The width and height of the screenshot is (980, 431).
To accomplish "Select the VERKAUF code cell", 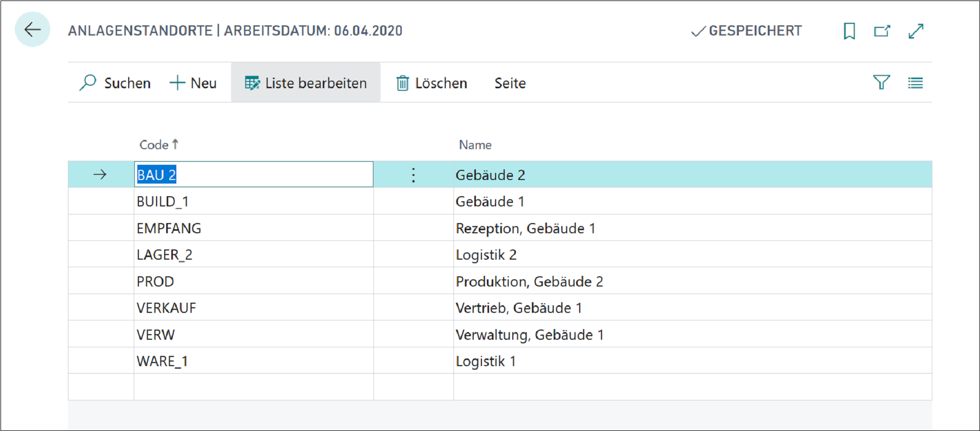I will pyautogui.click(x=254, y=308).
